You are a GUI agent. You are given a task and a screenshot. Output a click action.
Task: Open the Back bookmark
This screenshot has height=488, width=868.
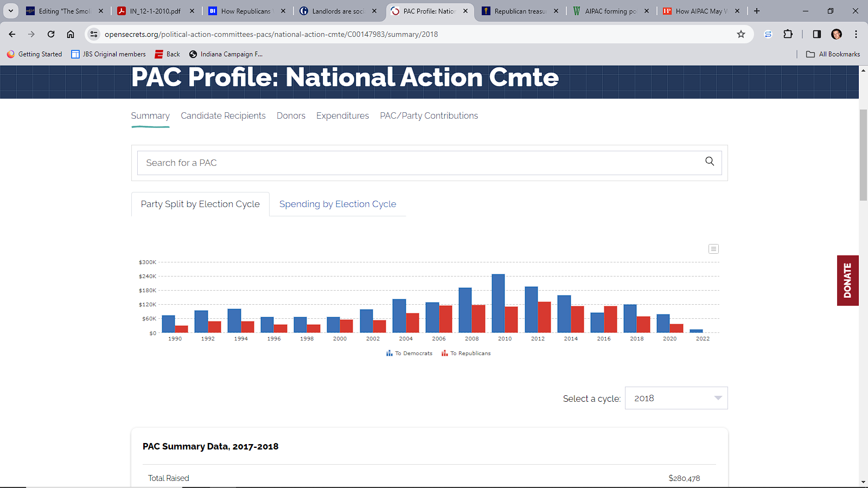pos(167,54)
